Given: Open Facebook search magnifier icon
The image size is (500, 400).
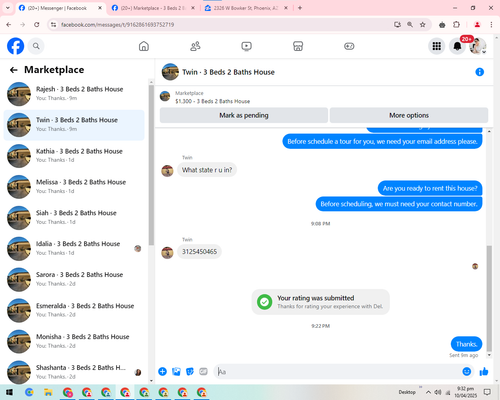Looking at the screenshot, I should tap(36, 46).
